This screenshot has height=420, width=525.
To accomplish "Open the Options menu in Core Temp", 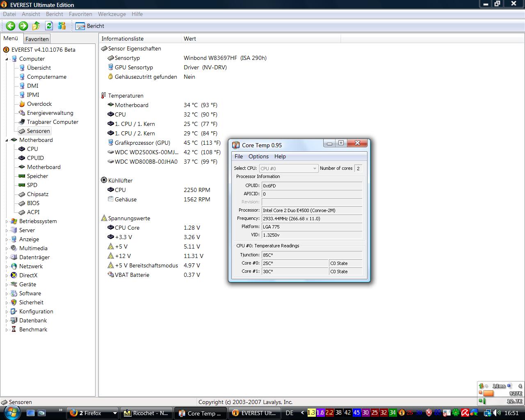I will (258, 156).
